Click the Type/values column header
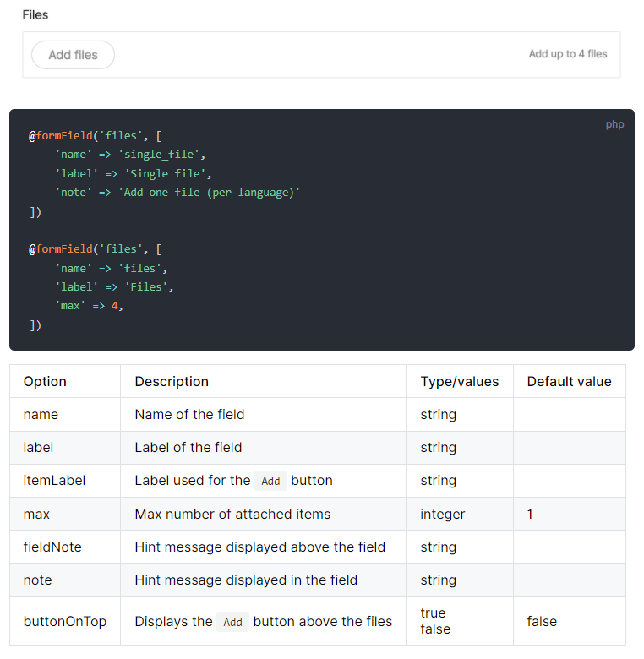 click(x=460, y=381)
